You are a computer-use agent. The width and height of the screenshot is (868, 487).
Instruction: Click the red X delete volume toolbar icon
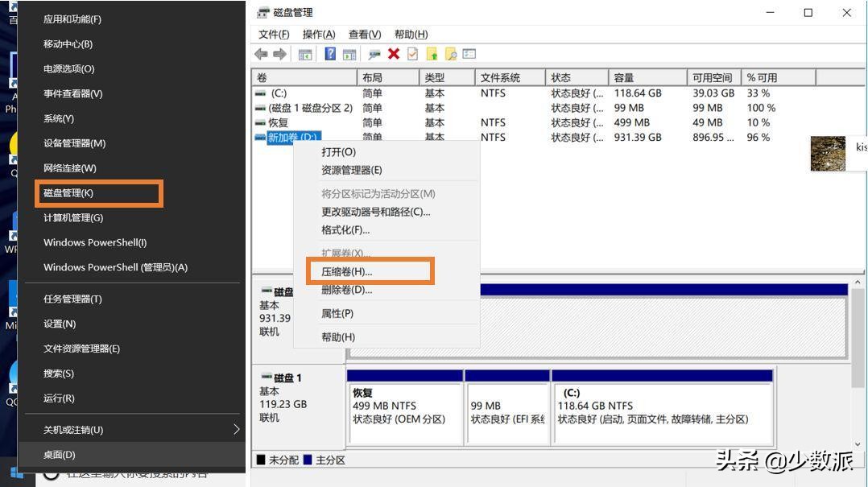point(393,54)
